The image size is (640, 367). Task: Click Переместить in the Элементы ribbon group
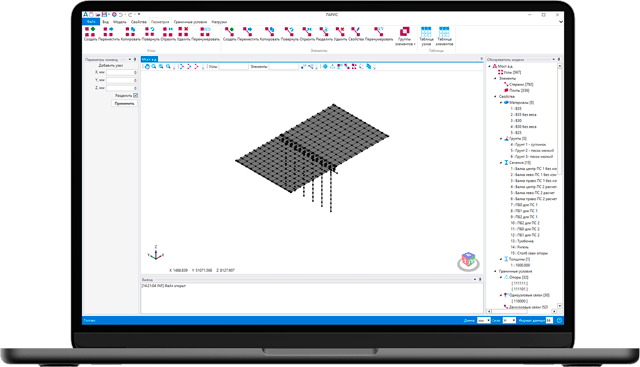pos(248,34)
